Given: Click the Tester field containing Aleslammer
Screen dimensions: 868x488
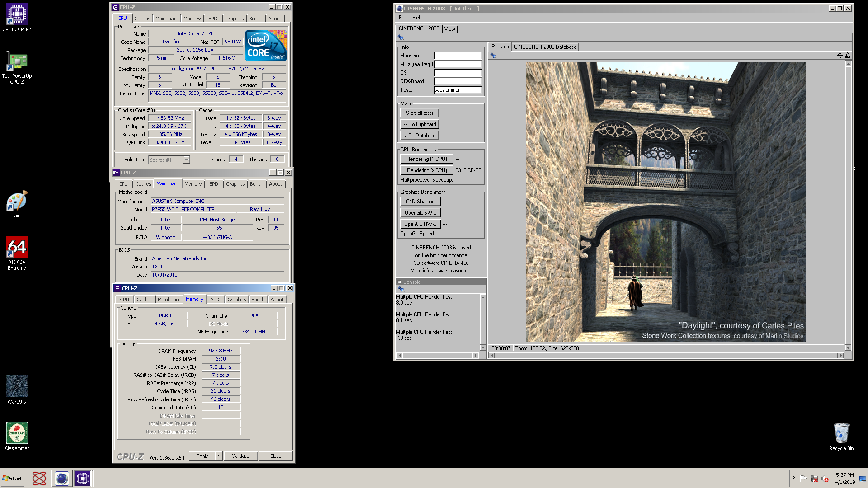Looking at the screenshot, I should pyautogui.click(x=458, y=90).
